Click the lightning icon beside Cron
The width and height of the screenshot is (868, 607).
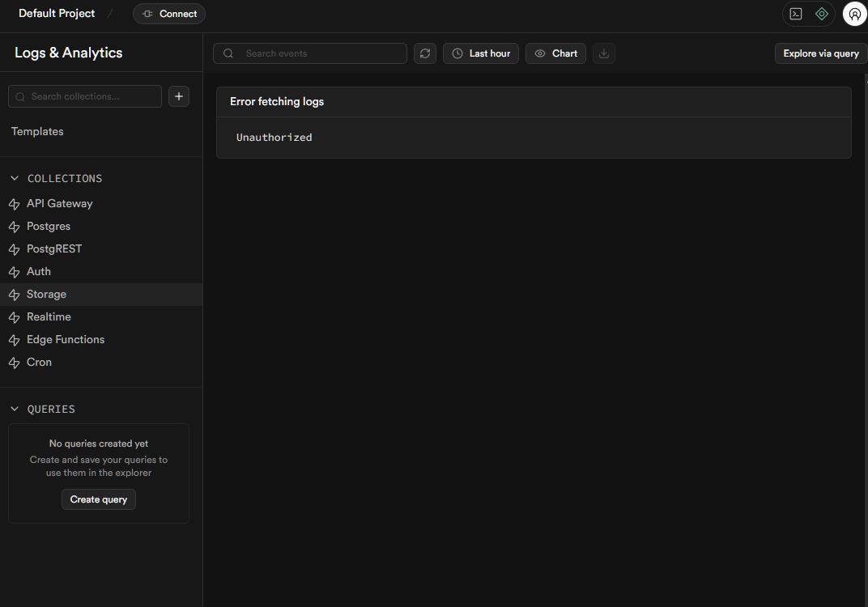(15, 363)
